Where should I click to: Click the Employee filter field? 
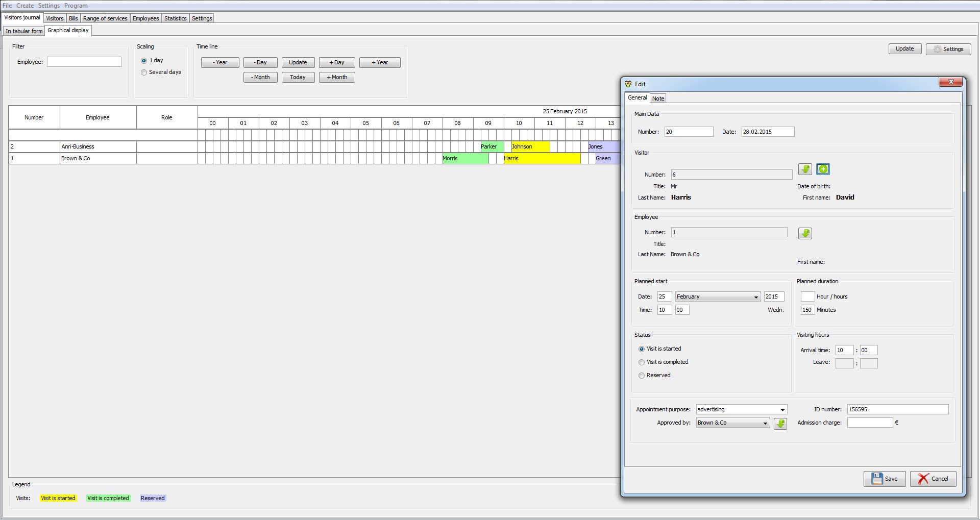click(84, 62)
